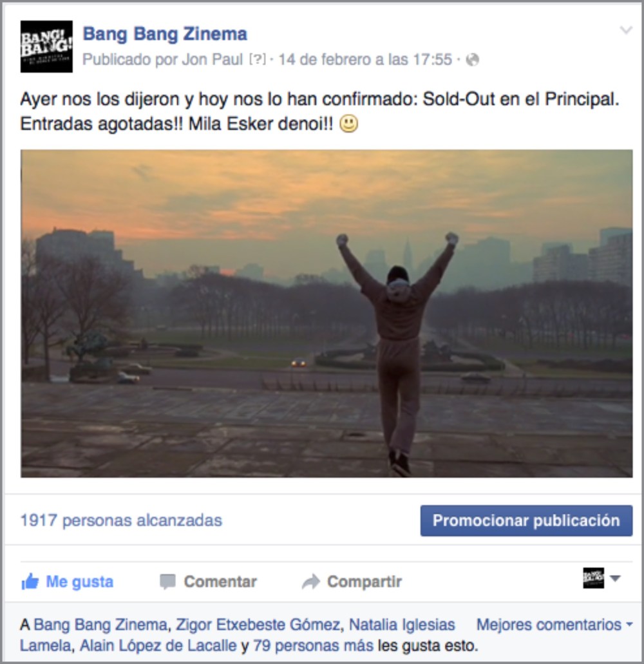Open the post options chevron menu
Image resolution: width=644 pixels, height=664 pixels.
(x=626, y=30)
